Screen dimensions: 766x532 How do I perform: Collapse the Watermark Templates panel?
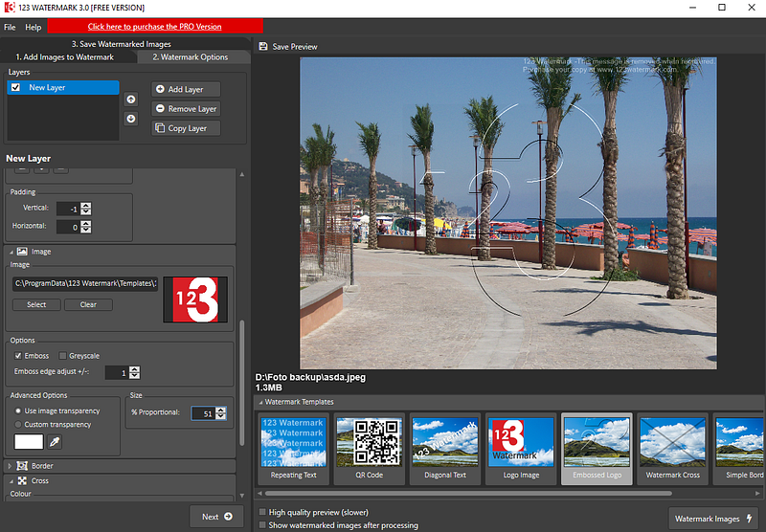tap(260, 402)
